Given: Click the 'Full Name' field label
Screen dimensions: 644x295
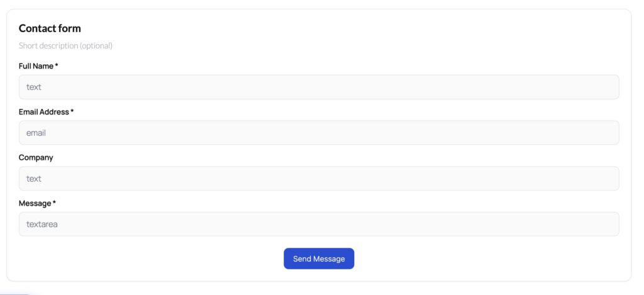Looking at the screenshot, I should 36,66.
